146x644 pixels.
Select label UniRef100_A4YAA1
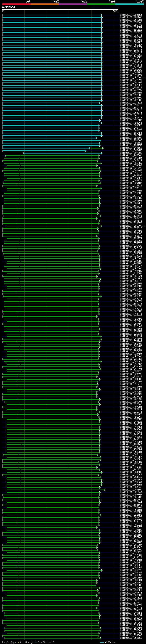click(131, 555)
